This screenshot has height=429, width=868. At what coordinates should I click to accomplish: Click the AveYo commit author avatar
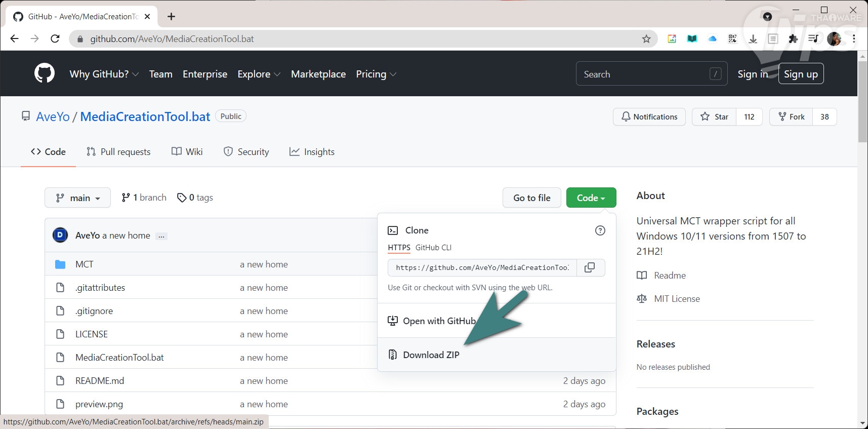click(x=60, y=235)
